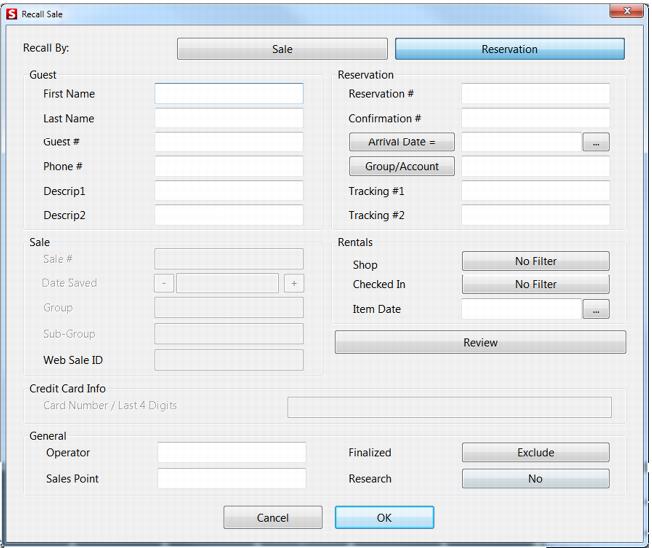The width and height of the screenshot is (652, 548).
Task: Click the Group field in Sale section
Action: 229,308
